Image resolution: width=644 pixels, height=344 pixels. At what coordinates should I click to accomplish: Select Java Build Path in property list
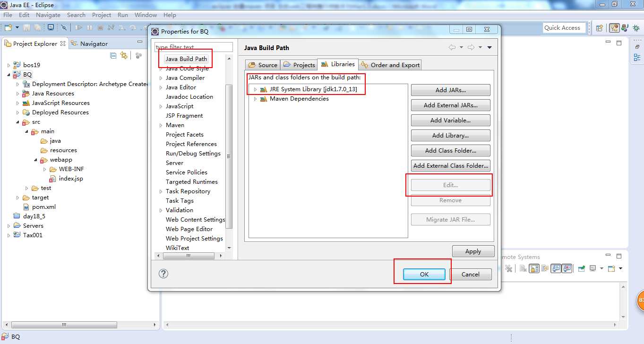click(x=186, y=59)
